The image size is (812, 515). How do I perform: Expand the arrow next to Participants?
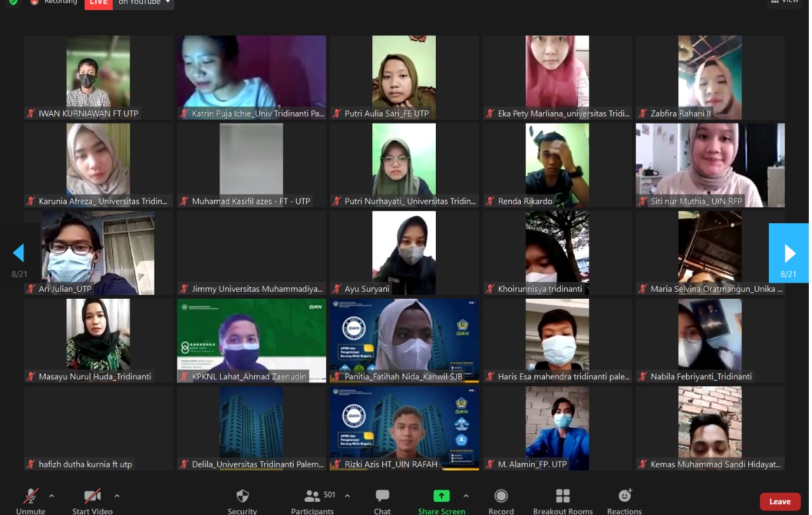347,496
